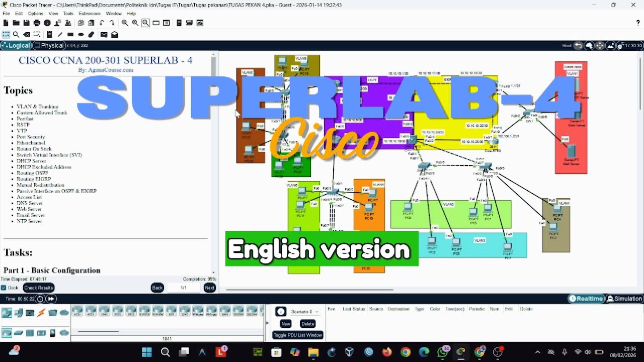The height and width of the screenshot is (362, 644).
Task: Open WhatsApp from the taskbar
Action: click(443, 352)
